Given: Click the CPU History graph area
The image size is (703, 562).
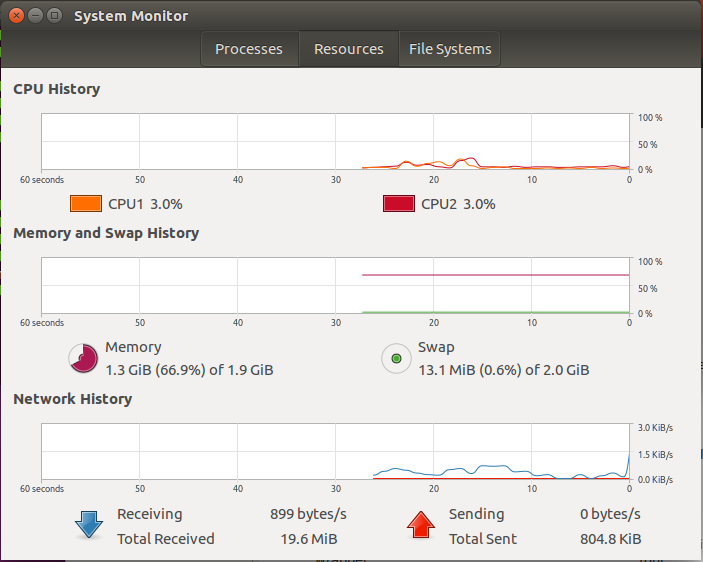Looking at the screenshot, I should (335, 142).
